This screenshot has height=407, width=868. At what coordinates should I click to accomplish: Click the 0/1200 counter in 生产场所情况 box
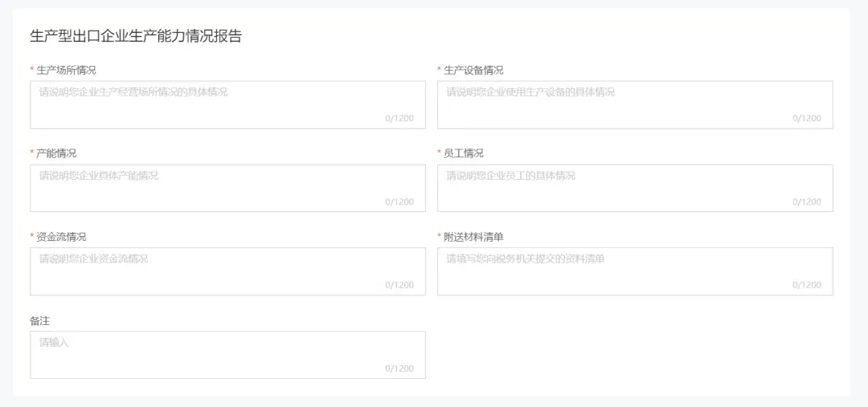coord(399,118)
